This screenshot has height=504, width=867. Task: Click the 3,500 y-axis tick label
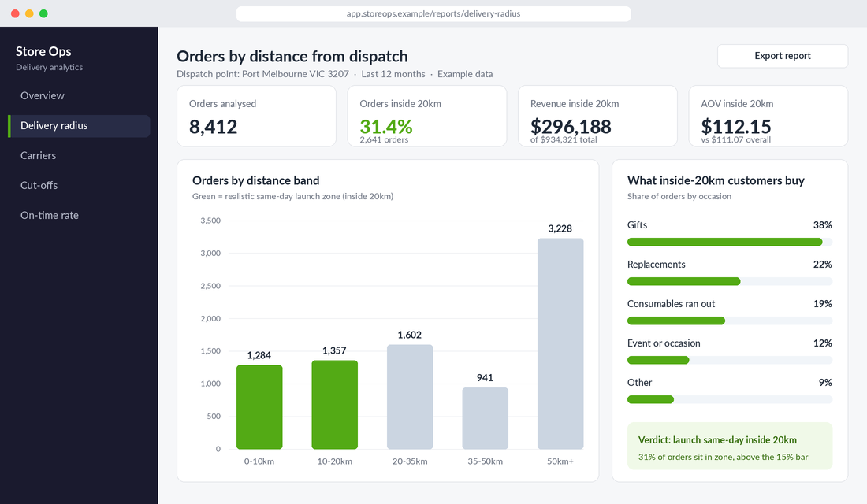coord(210,220)
